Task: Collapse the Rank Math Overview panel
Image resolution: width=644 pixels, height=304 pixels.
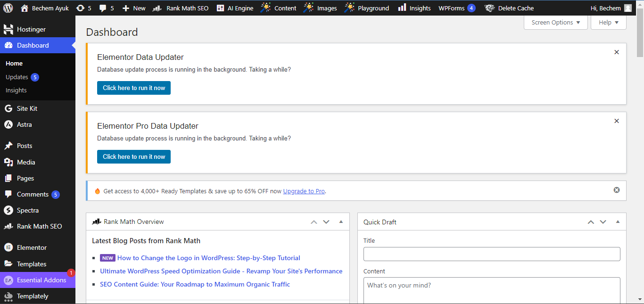Action: [341, 222]
